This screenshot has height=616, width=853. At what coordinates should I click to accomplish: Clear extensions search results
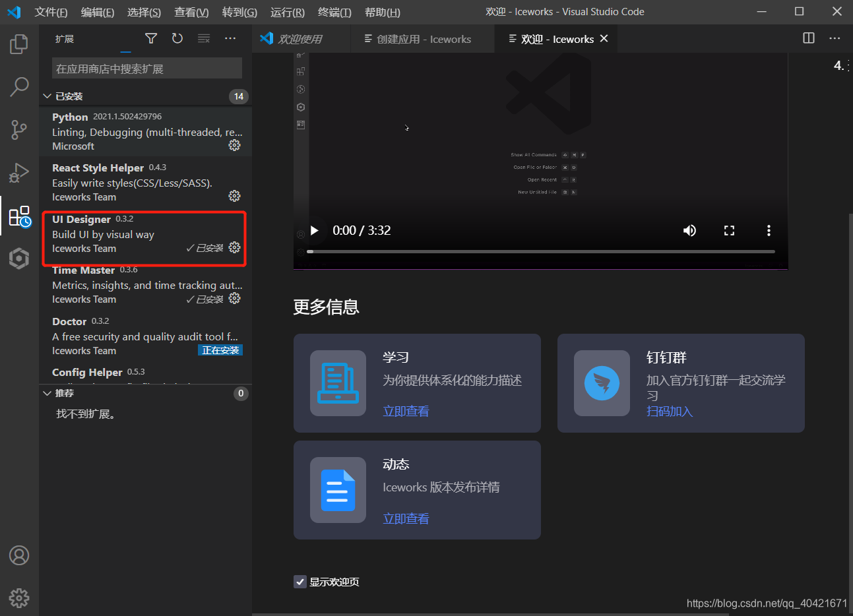pos(204,38)
